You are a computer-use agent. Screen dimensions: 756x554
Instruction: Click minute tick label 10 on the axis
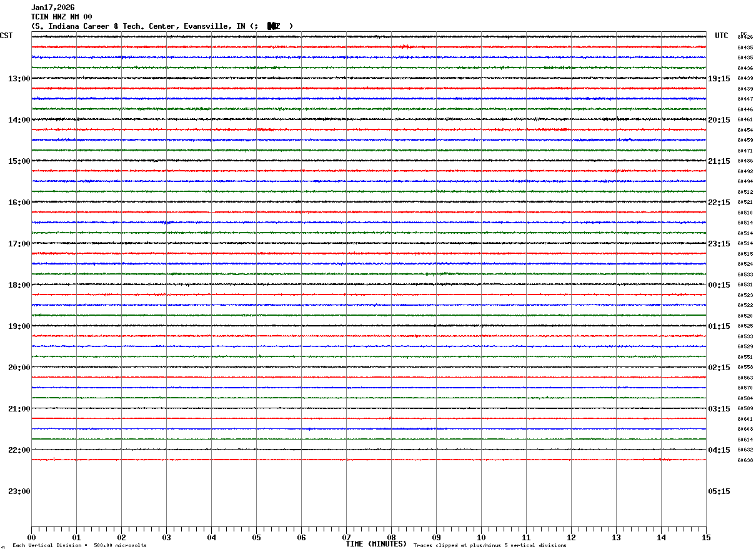[x=481, y=538]
